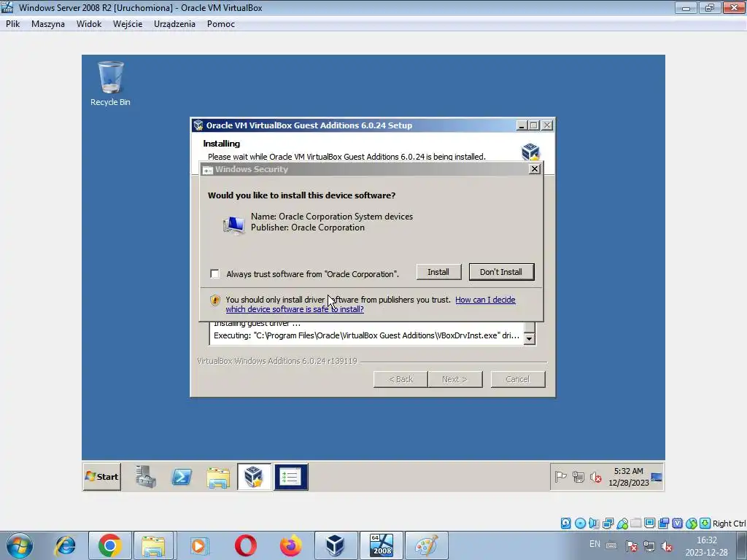747x560 pixels.
Task: Open the Urządzenia menu
Action: 174,24
